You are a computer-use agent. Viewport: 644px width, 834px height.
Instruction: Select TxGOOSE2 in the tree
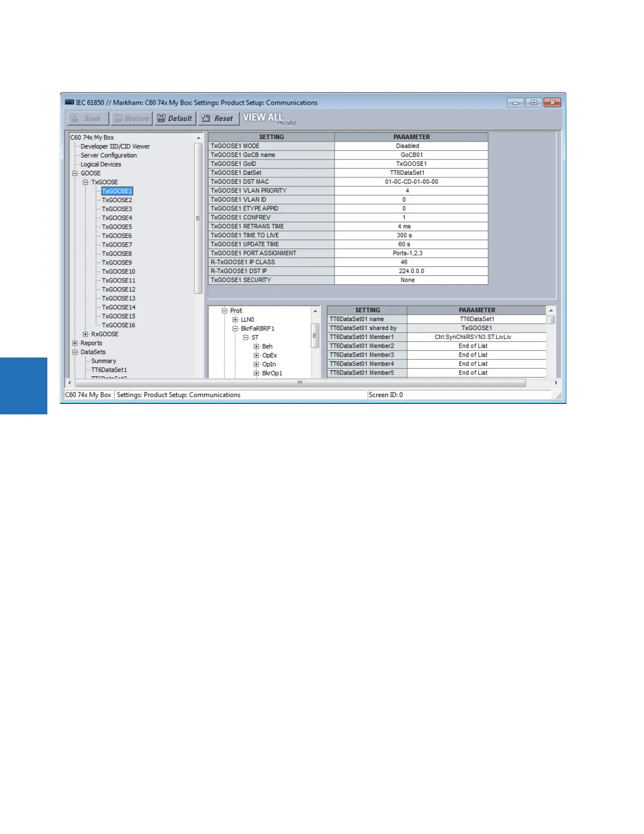[x=117, y=200]
